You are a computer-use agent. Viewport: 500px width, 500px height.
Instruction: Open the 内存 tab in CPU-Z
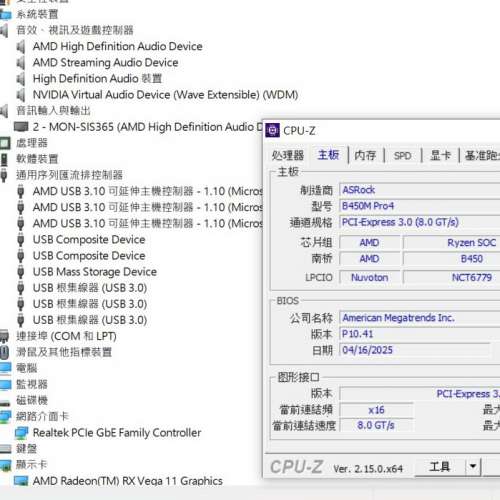pos(365,155)
